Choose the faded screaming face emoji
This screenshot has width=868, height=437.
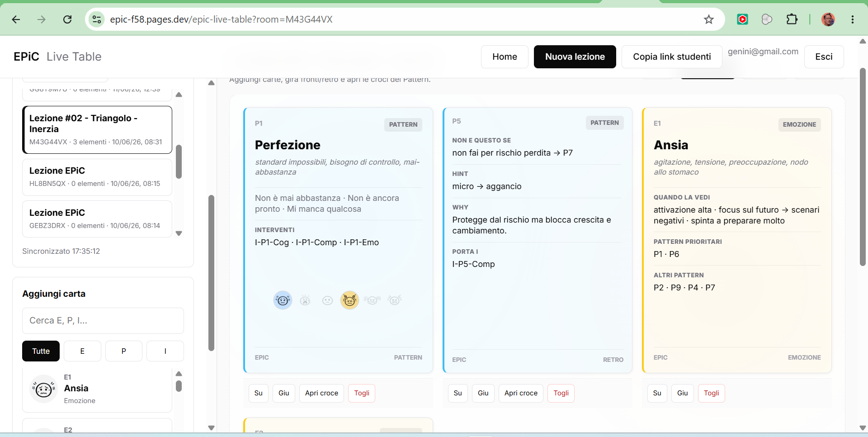tap(305, 300)
